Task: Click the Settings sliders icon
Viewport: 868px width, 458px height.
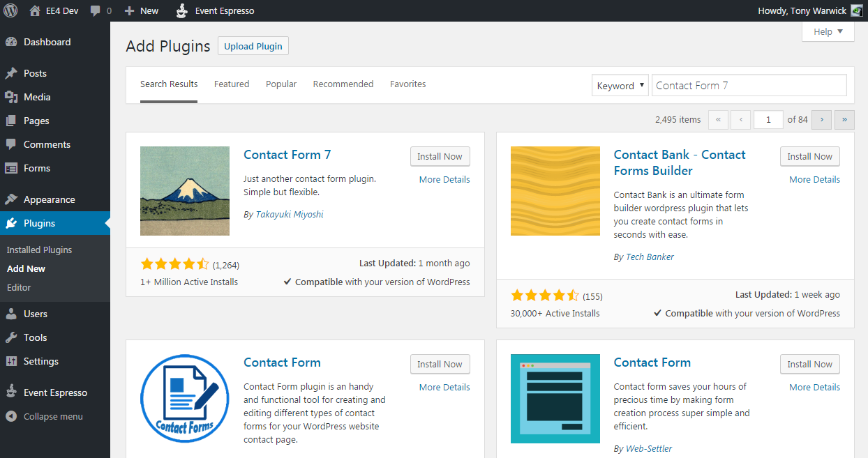Action: pyautogui.click(x=11, y=361)
